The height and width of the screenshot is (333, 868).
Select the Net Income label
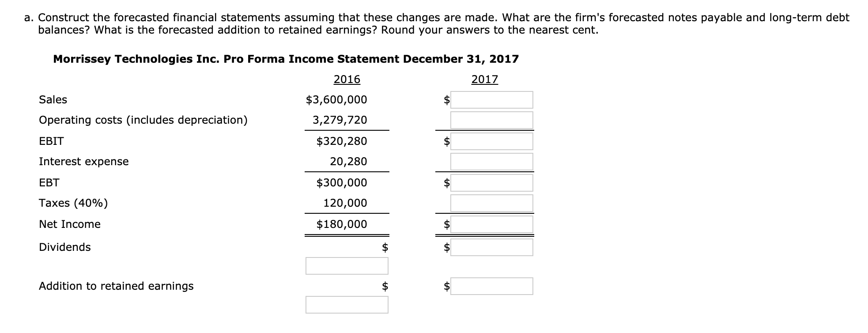coord(69,224)
